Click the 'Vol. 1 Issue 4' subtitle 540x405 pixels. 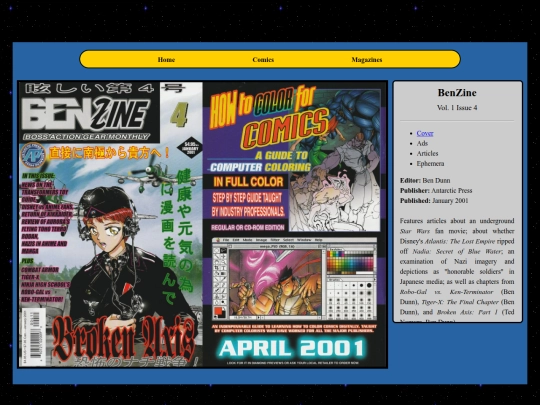457,108
